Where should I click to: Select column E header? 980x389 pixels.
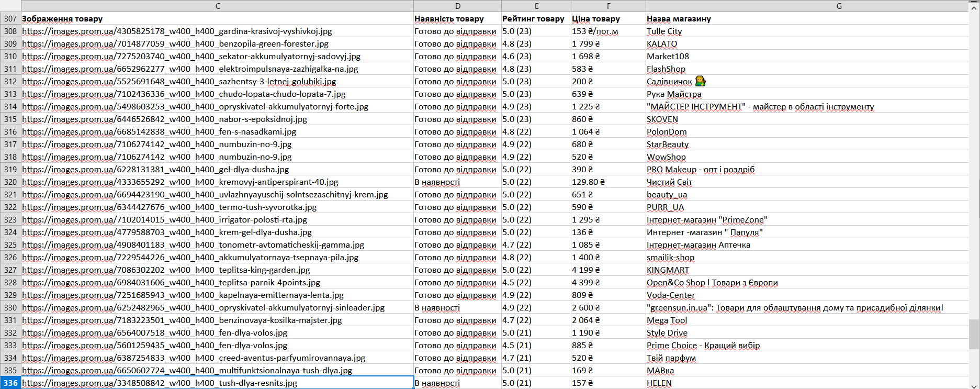pos(536,6)
